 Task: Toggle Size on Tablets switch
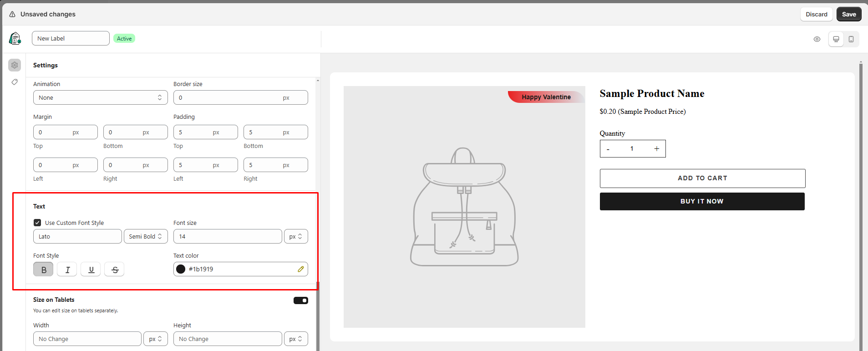point(300,300)
